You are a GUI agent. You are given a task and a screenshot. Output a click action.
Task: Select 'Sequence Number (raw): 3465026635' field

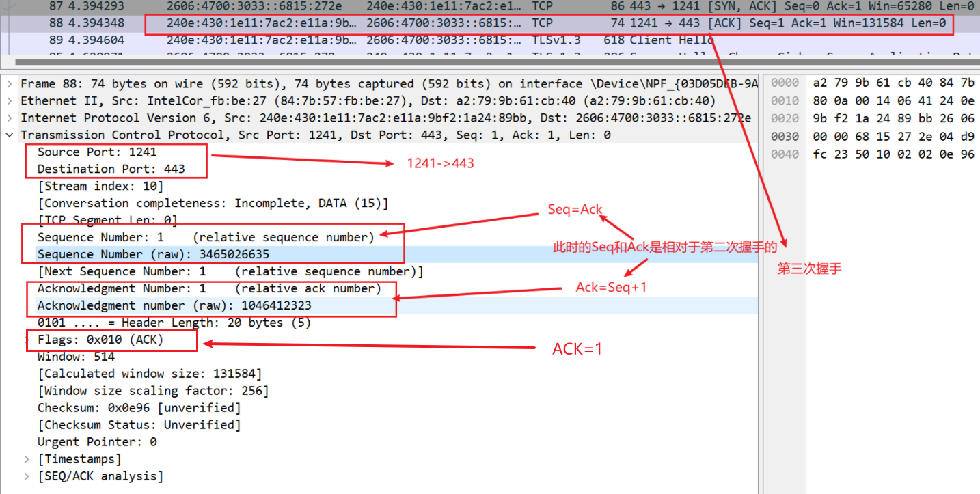(x=154, y=254)
